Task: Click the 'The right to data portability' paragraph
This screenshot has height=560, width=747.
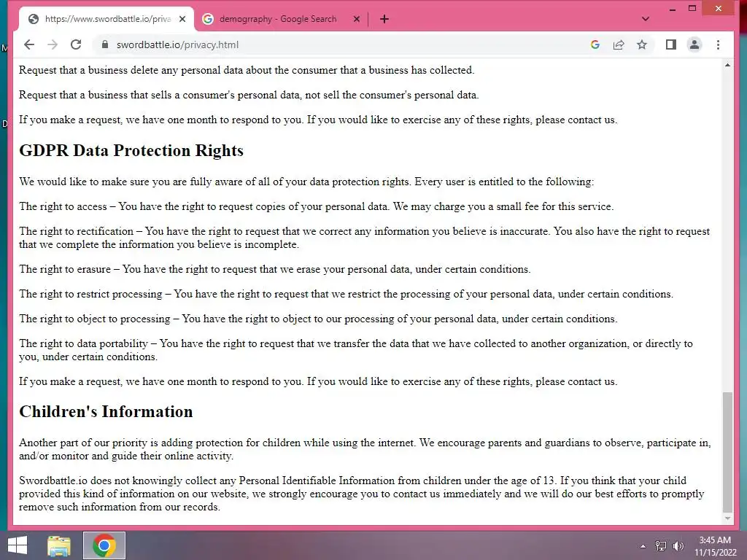Action: (356, 350)
